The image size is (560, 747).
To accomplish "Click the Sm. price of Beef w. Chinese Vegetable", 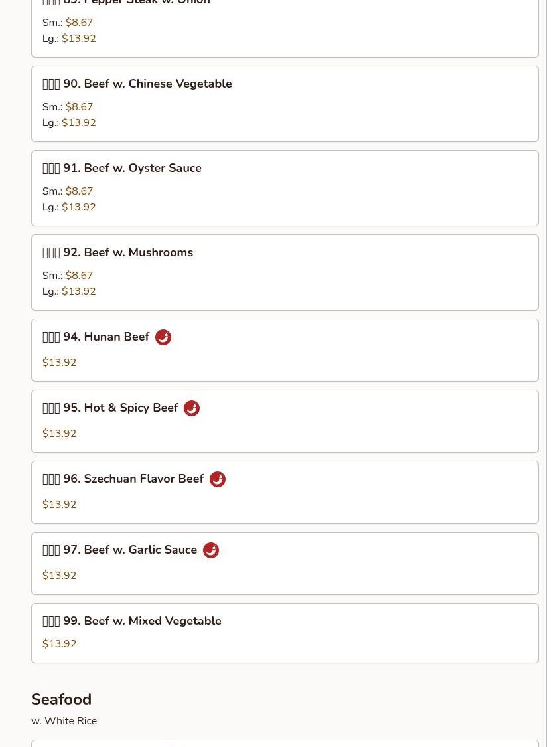I will pos(79,107).
